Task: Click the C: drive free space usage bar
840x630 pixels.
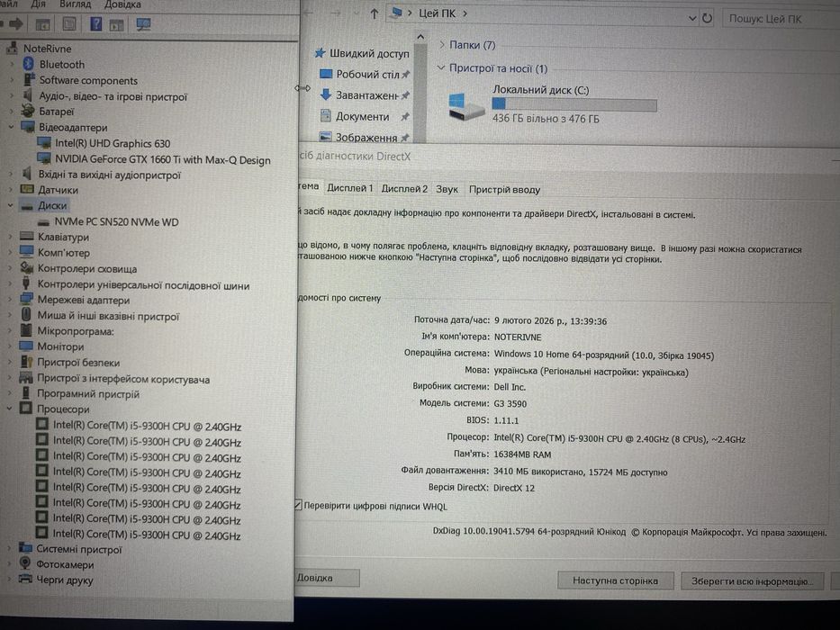Action: (574, 103)
